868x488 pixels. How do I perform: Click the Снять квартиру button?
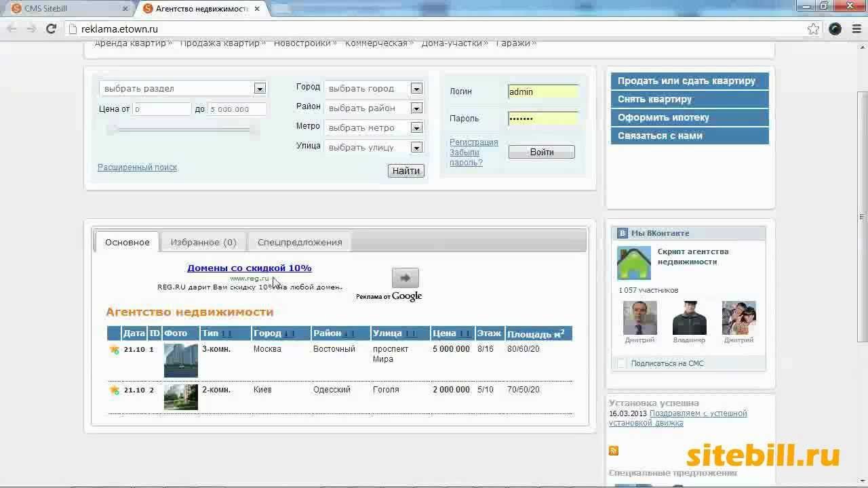pyautogui.click(x=690, y=99)
